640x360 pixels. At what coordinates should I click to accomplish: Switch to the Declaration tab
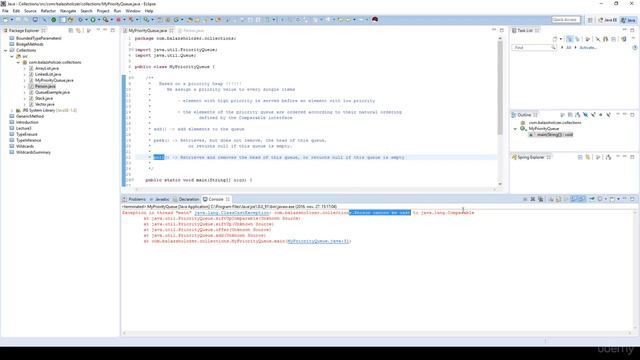pyautogui.click(x=186, y=199)
